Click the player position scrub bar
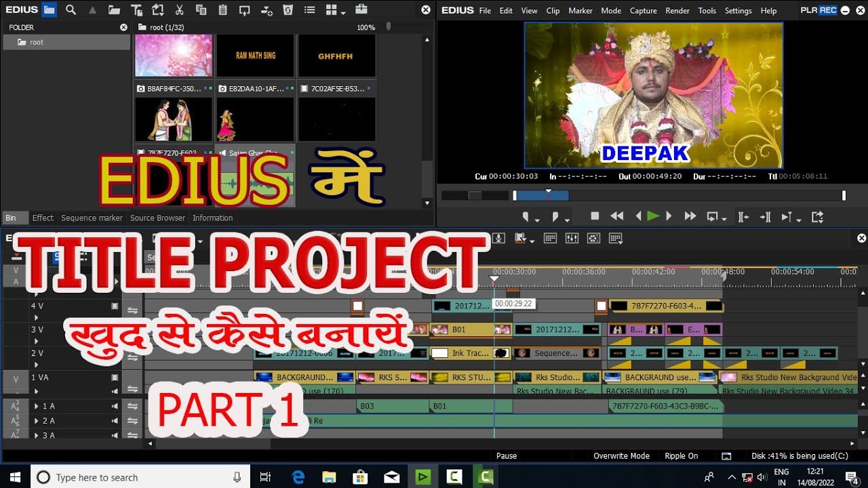 point(678,195)
